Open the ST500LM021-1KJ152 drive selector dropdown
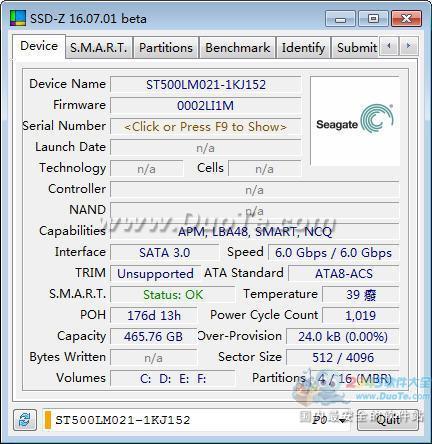432x444 pixels. pyautogui.click(x=197, y=420)
